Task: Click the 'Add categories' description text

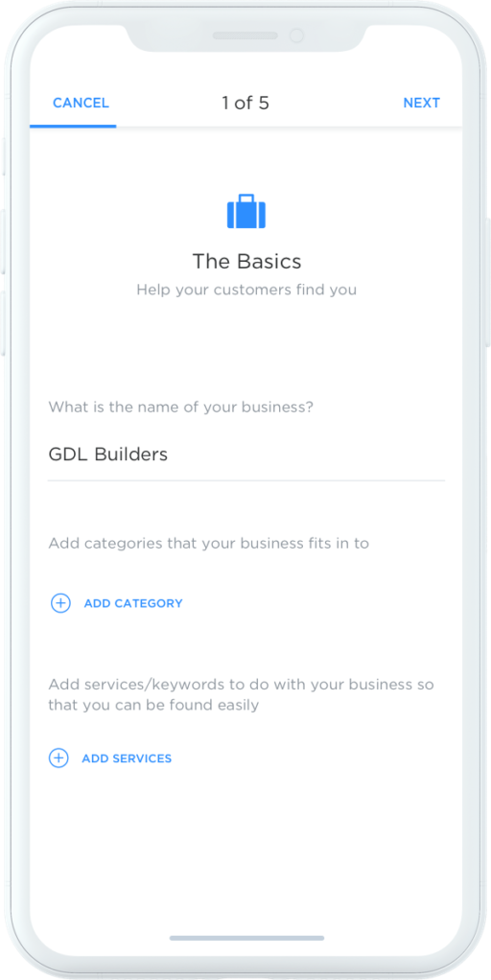Action: click(209, 543)
